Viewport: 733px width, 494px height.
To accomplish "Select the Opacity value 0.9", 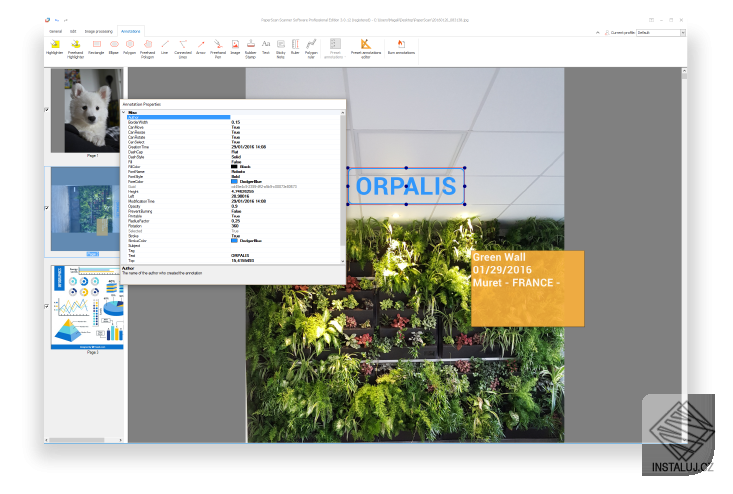I will click(x=234, y=206).
